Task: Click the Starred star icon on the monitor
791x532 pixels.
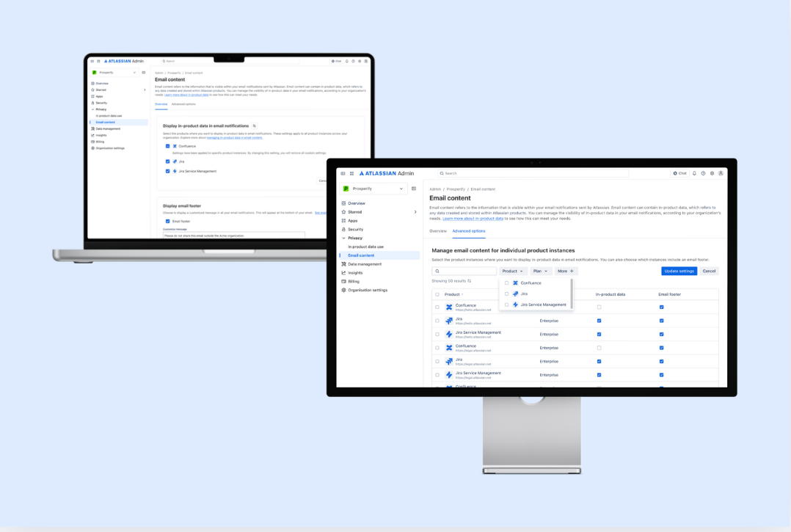Action: (343, 212)
